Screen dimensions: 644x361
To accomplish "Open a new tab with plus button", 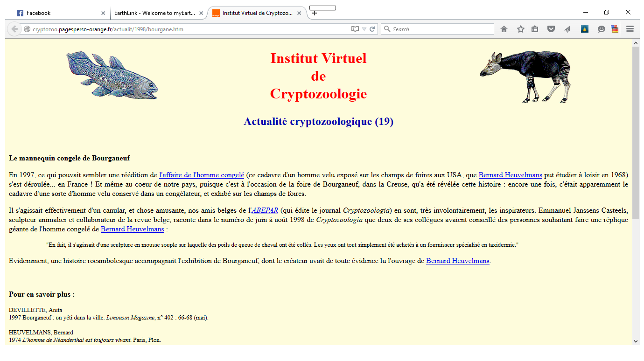I will pos(315,13).
